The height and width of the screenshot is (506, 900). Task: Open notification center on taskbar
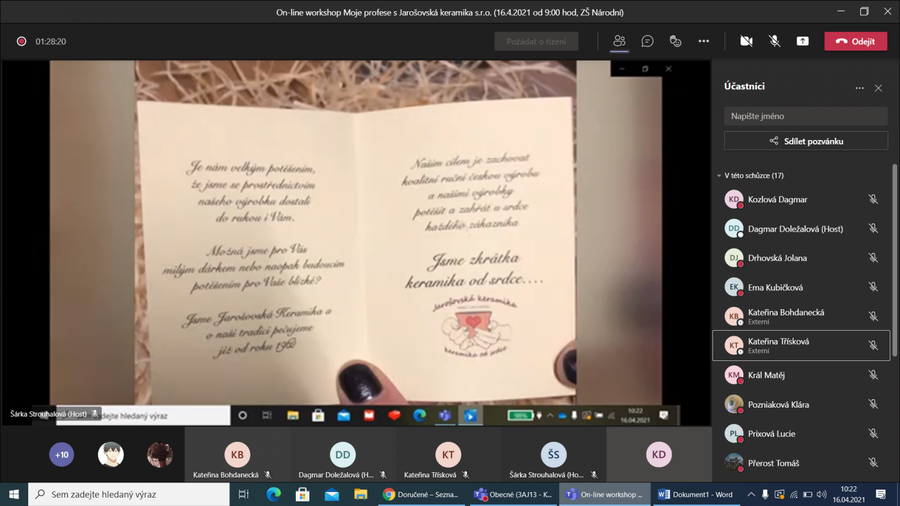click(x=881, y=494)
